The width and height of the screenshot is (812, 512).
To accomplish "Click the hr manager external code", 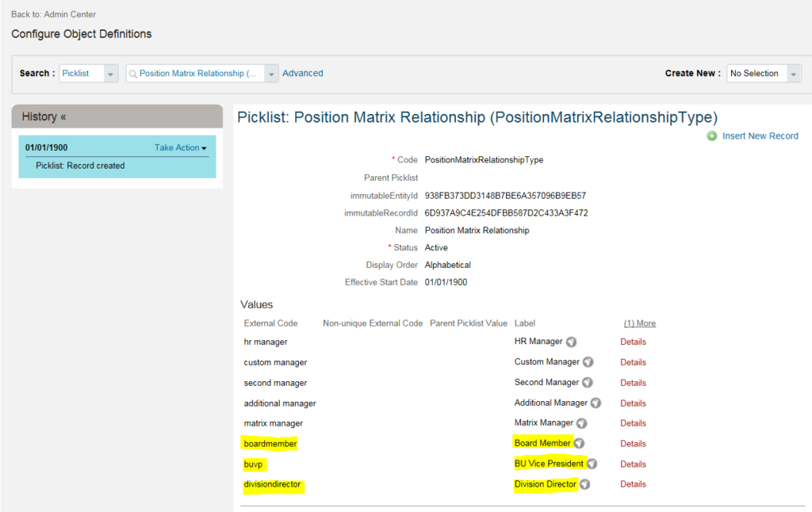I will [x=265, y=342].
